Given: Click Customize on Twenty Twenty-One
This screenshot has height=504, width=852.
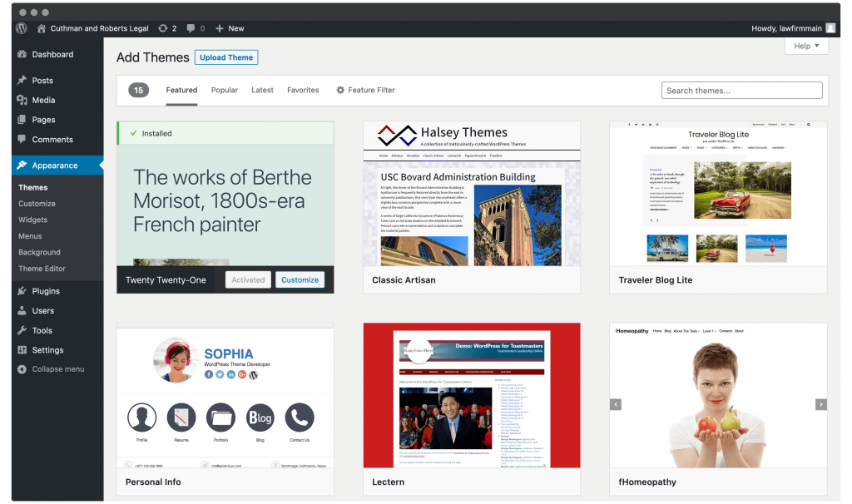Looking at the screenshot, I should coord(300,279).
